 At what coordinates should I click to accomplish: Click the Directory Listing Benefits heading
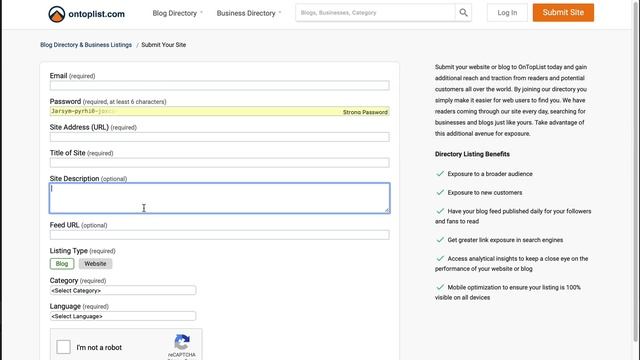pyautogui.click(x=472, y=154)
